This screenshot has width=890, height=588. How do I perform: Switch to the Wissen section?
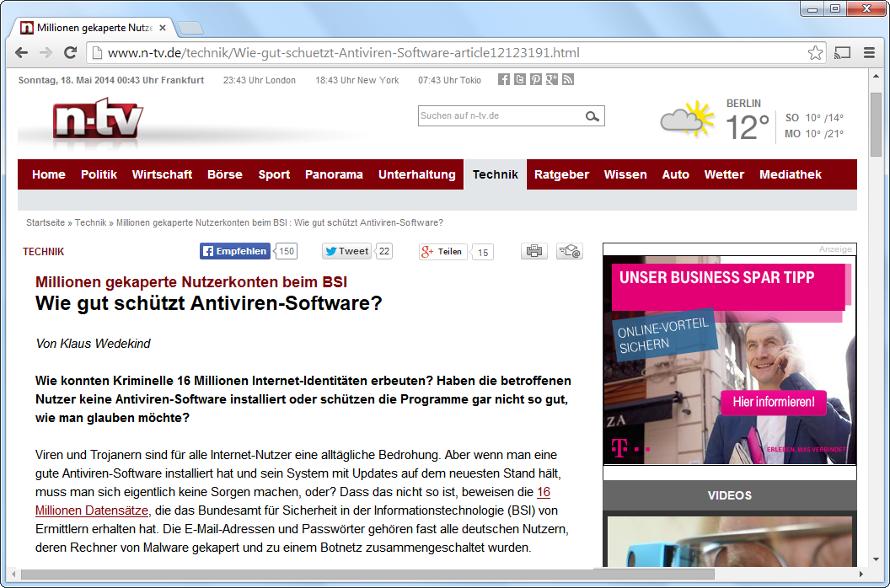point(625,174)
